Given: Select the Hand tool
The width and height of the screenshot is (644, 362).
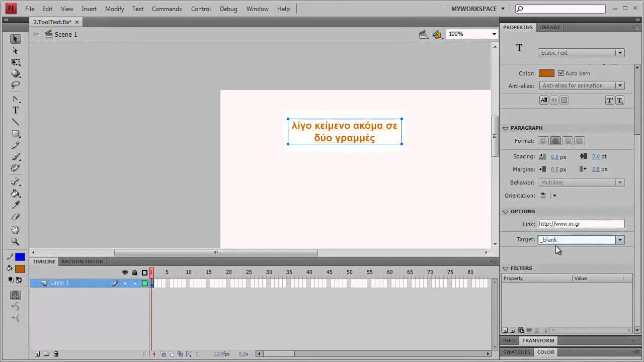Looking at the screenshot, I should [x=16, y=230].
